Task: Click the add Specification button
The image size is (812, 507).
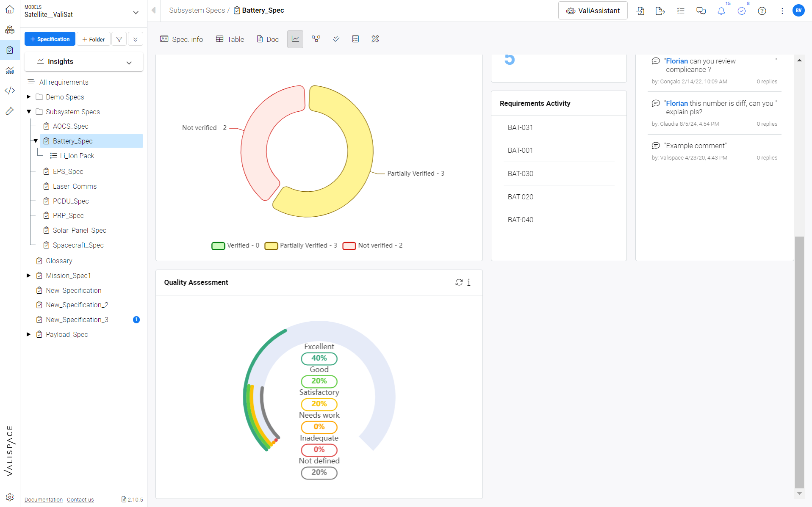Action: [50, 39]
